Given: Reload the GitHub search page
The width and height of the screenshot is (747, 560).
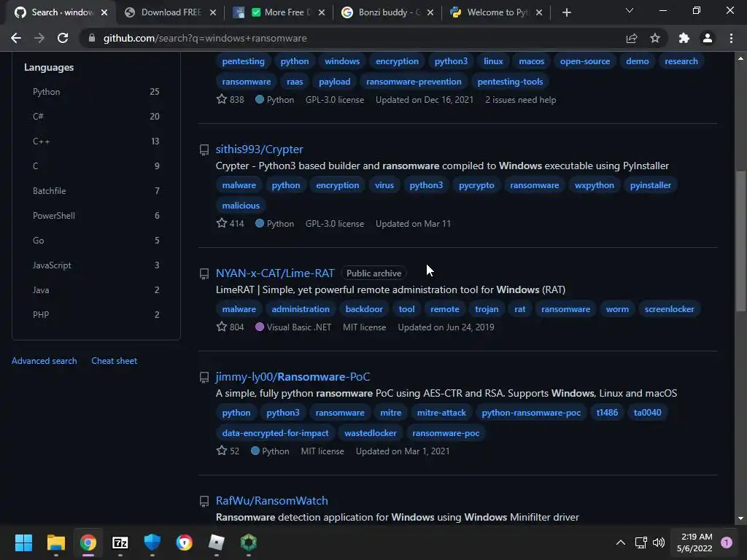Looking at the screenshot, I should (x=63, y=38).
